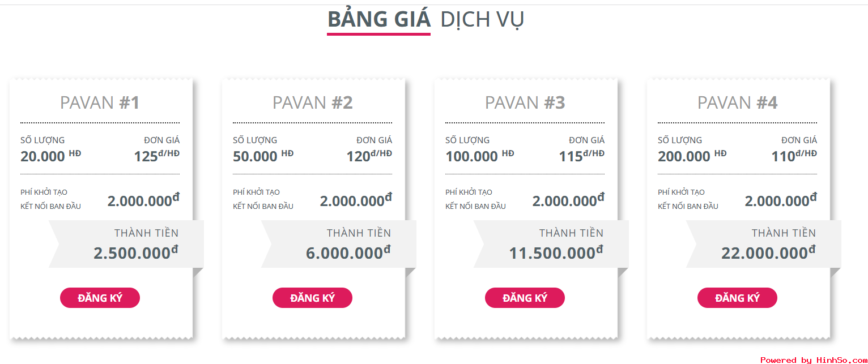The height and width of the screenshot is (364, 868).
Task: Select the PAVAN #3 plan title
Action: point(525,102)
